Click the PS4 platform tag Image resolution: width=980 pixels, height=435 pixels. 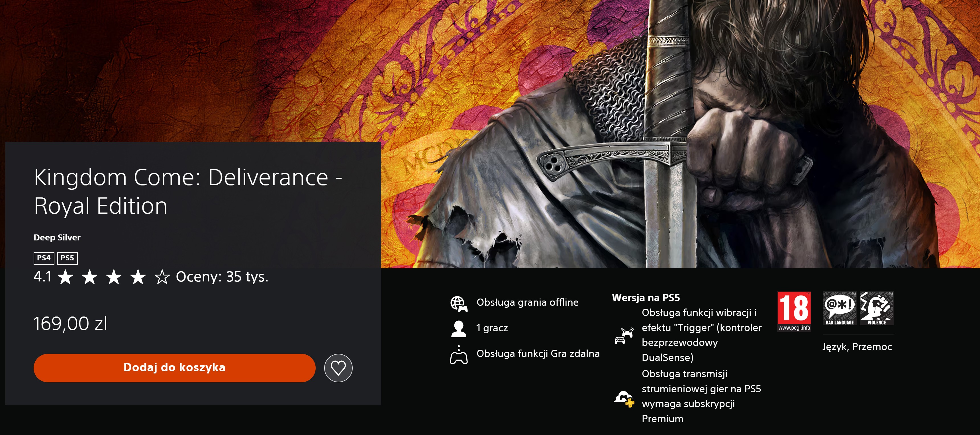(44, 258)
